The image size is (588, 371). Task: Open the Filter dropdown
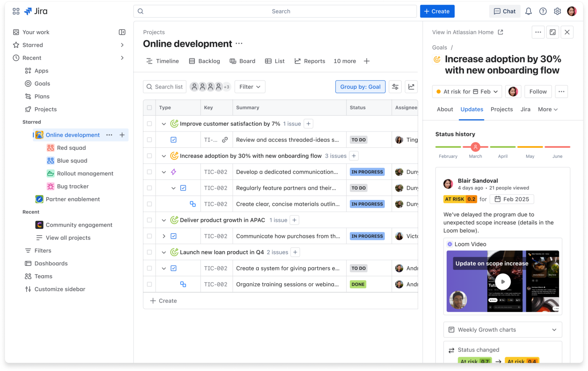(250, 87)
